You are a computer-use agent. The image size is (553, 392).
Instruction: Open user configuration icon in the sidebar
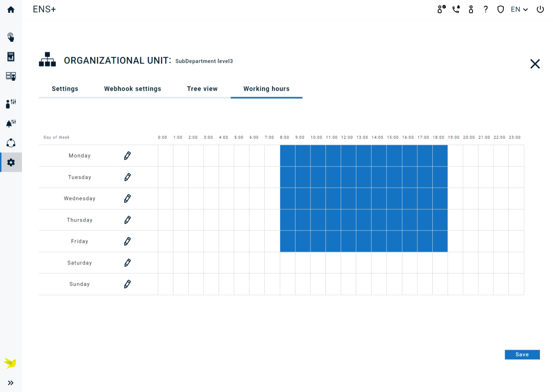tap(11, 103)
